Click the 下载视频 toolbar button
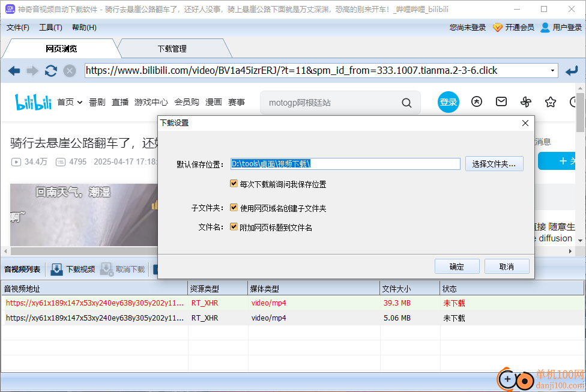The image size is (586, 392). click(73, 269)
